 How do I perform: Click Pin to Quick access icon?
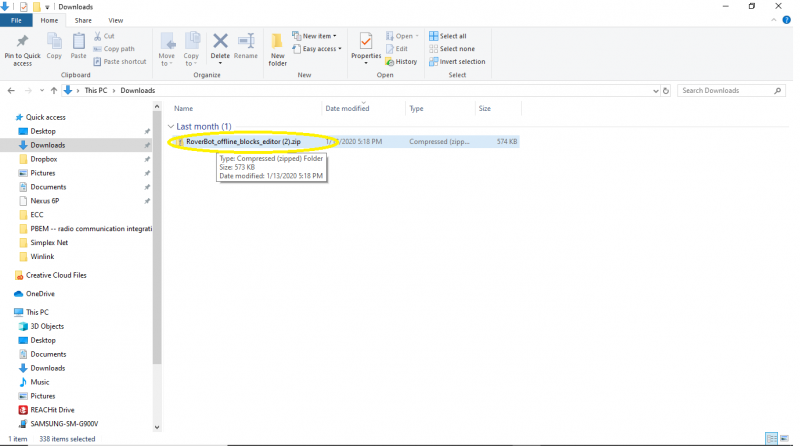pos(22,41)
